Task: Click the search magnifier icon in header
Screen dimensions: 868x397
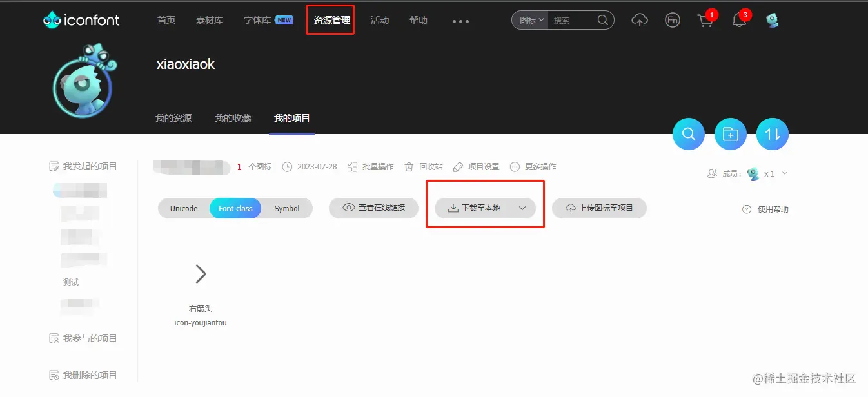Action: [x=603, y=20]
